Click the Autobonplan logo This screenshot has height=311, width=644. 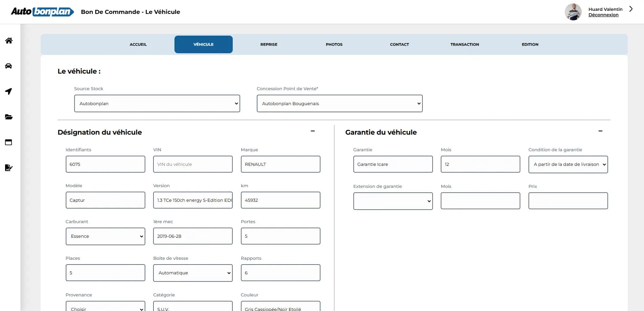pos(41,11)
